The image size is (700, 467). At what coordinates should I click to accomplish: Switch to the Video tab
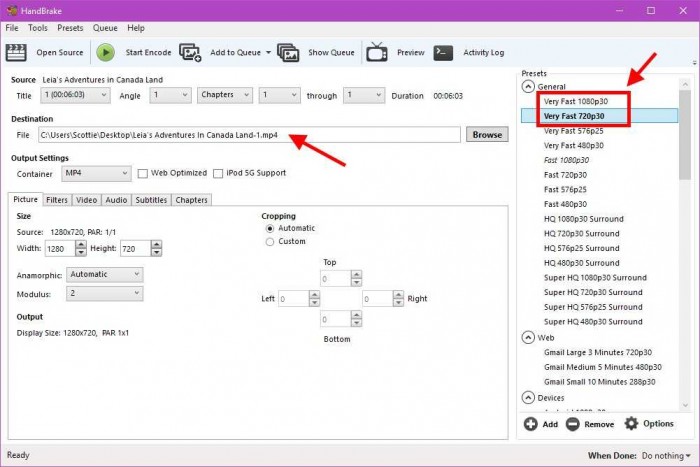coord(87,200)
